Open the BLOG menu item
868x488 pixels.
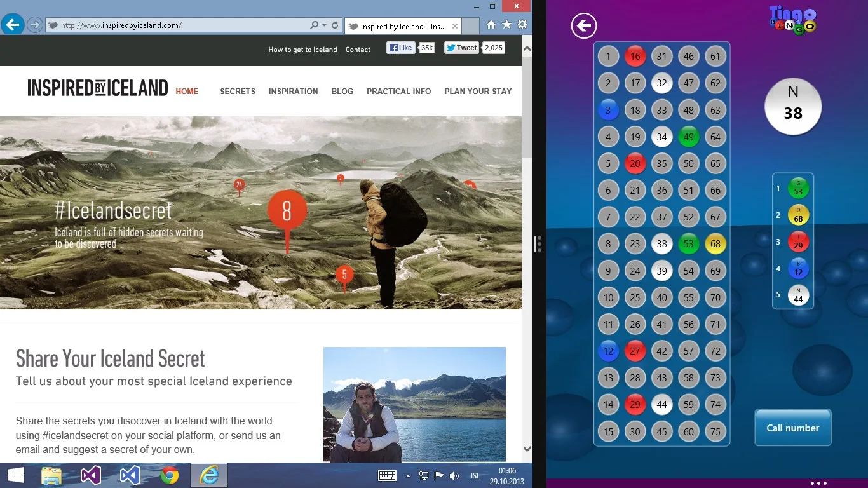tap(342, 91)
